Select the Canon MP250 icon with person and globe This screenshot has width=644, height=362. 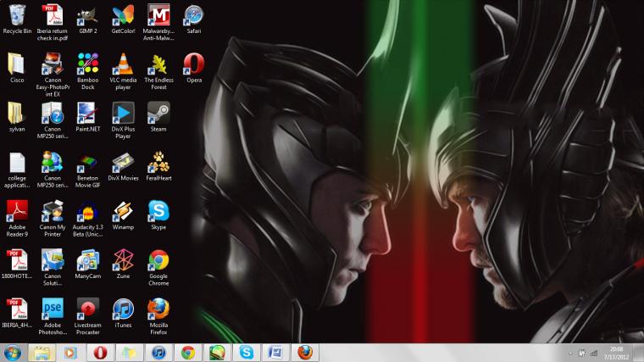point(53,170)
